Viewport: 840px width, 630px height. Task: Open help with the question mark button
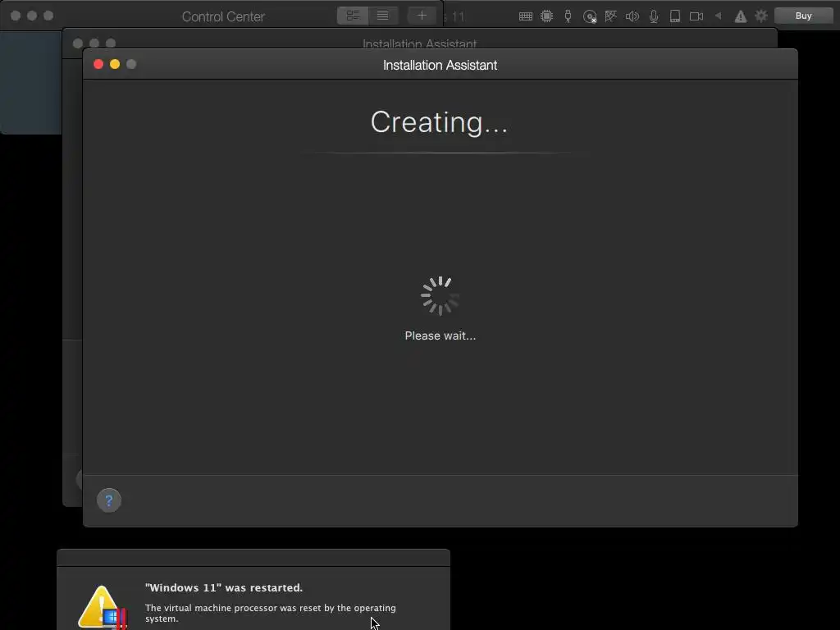coord(109,500)
